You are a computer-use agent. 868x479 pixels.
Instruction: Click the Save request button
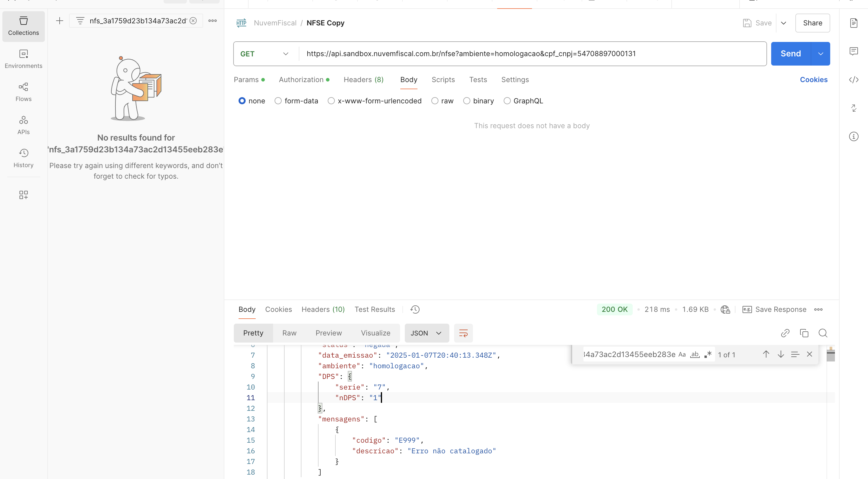(757, 23)
